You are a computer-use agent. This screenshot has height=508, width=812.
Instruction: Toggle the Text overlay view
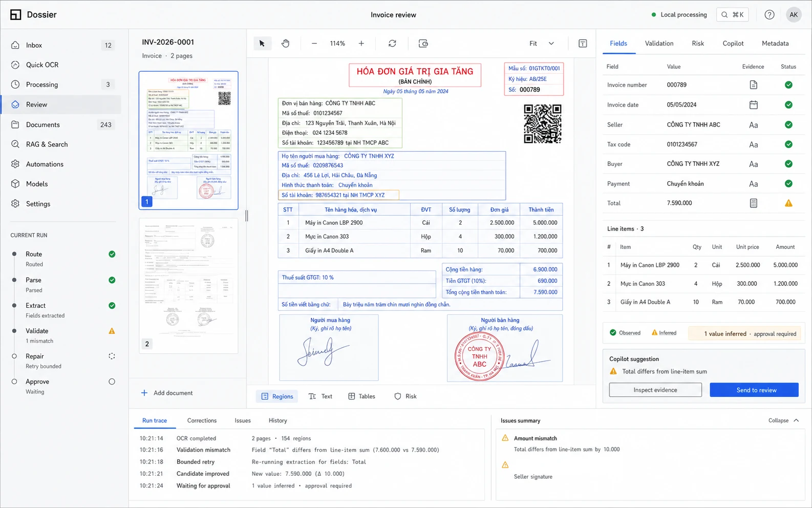click(x=320, y=396)
